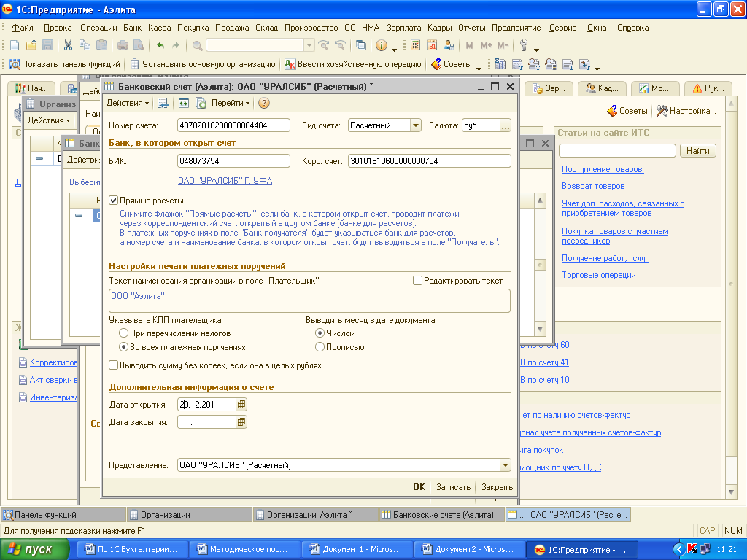Click the Cut scissors icon
747x560 pixels.
pyautogui.click(x=68, y=46)
